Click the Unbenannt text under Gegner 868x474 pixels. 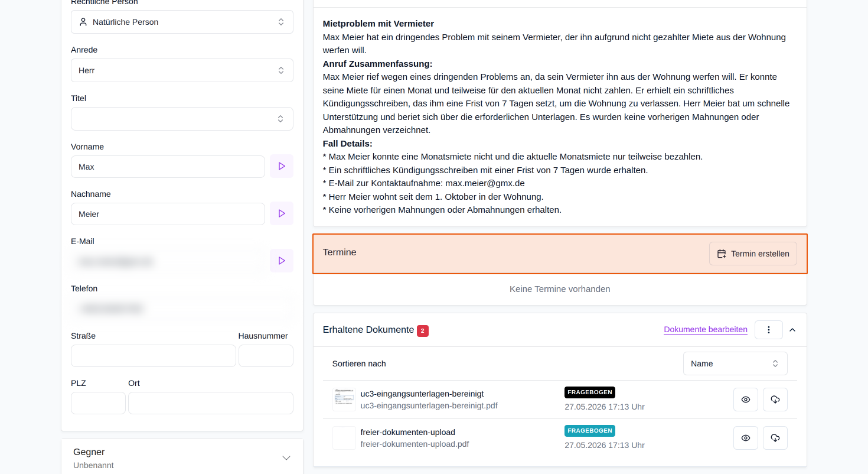pyautogui.click(x=93, y=465)
